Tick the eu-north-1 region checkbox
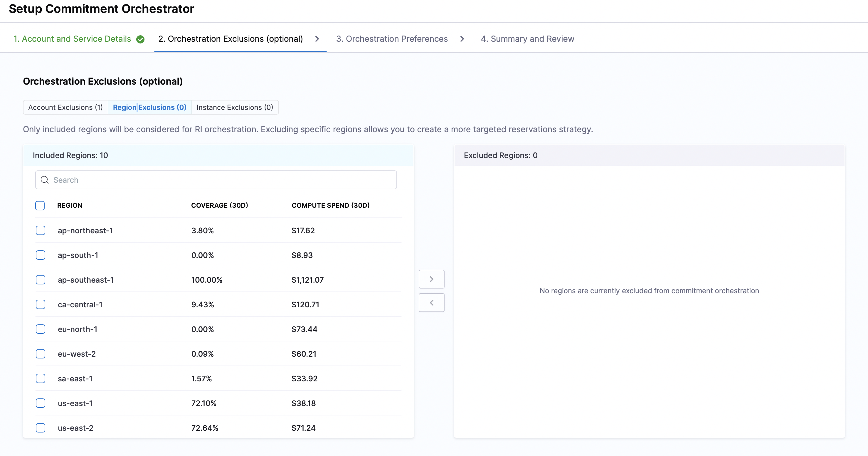This screenshot has height=456, width=868. point(41,329)
